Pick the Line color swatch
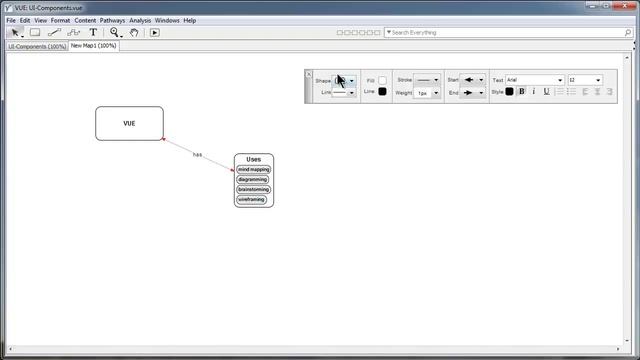The height and width of the screenshot is (360, 640). (x=382, y=91)
